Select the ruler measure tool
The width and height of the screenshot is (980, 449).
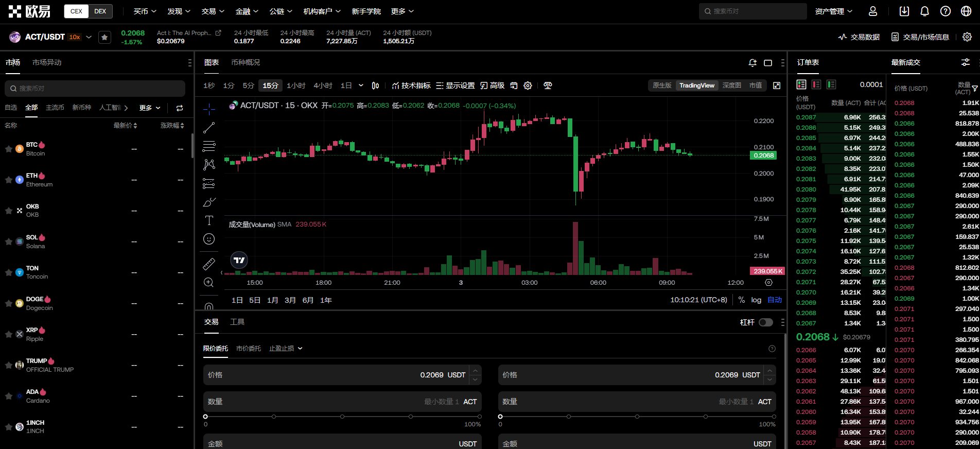pos(209,264)
